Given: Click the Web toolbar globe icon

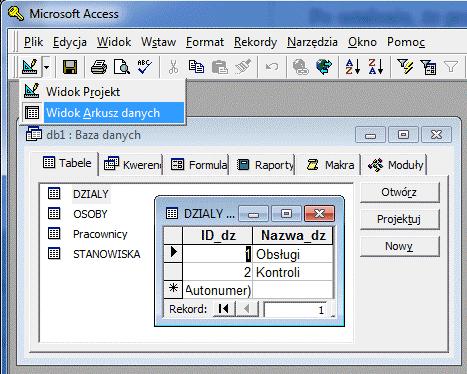Looking at the screenshot, I should point(324,67).
